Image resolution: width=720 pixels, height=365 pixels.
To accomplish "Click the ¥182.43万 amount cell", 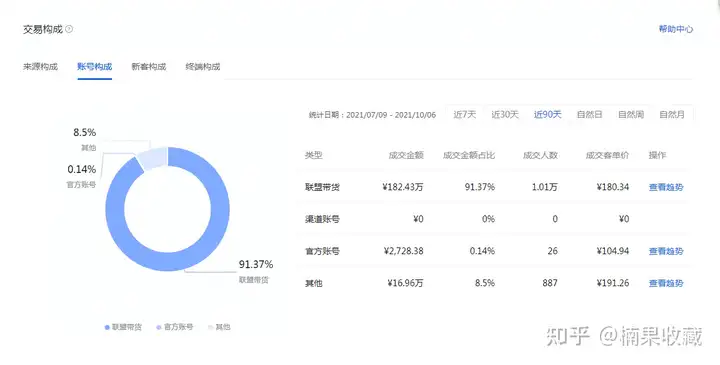I will 403,187.
